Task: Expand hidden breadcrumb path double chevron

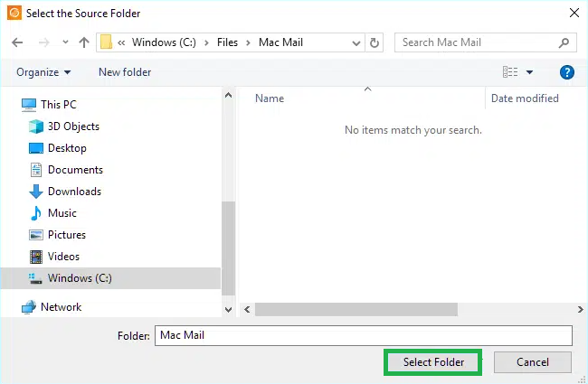Action: [x=121, y=42]
